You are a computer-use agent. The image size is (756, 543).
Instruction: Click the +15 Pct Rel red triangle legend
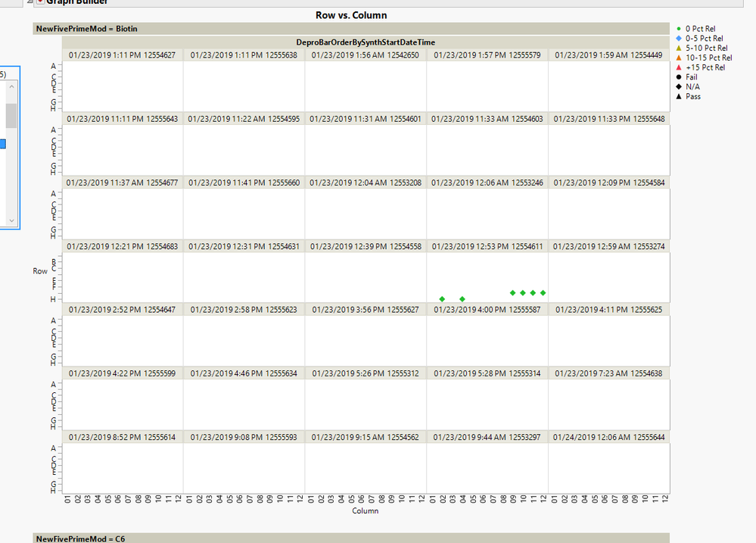(x=679, y=67)
